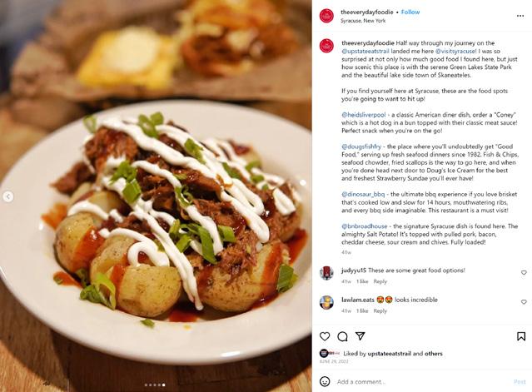The image size is (532, 392).
Task: View judyyu15's profile picture
Action: (x=326, y=273)
